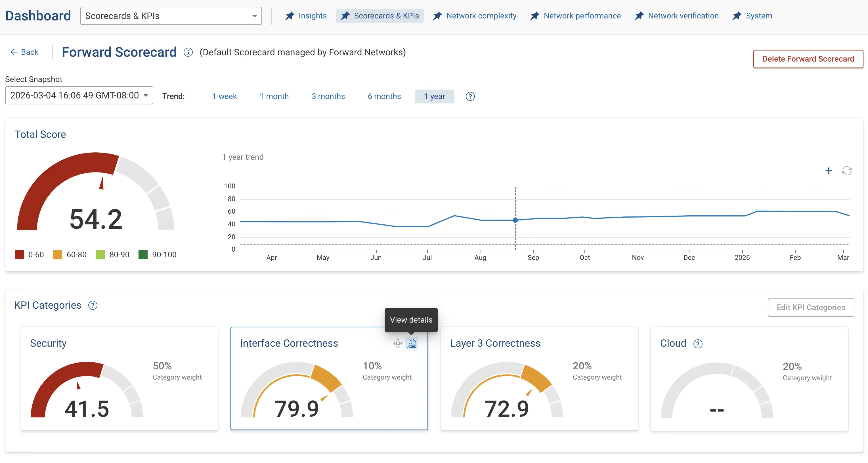Click the '1 year trend' chart label

click(243, 157)
